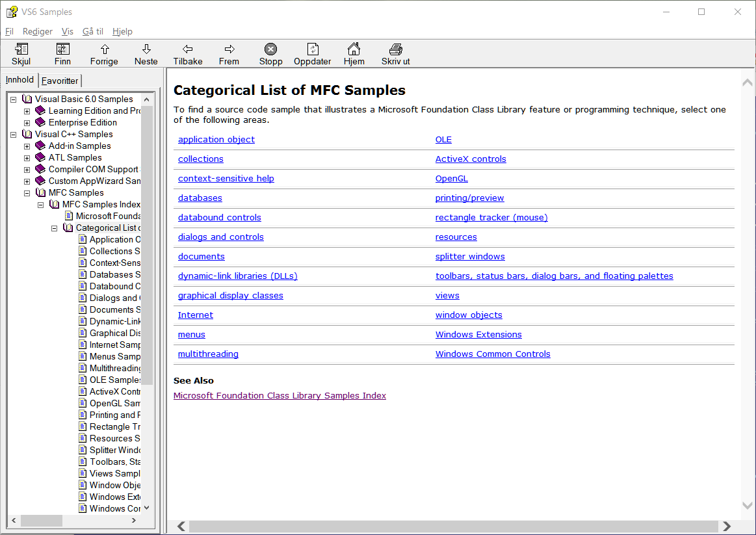
Task: Click the MFC Samples open book icon
Action: (40, 193)
